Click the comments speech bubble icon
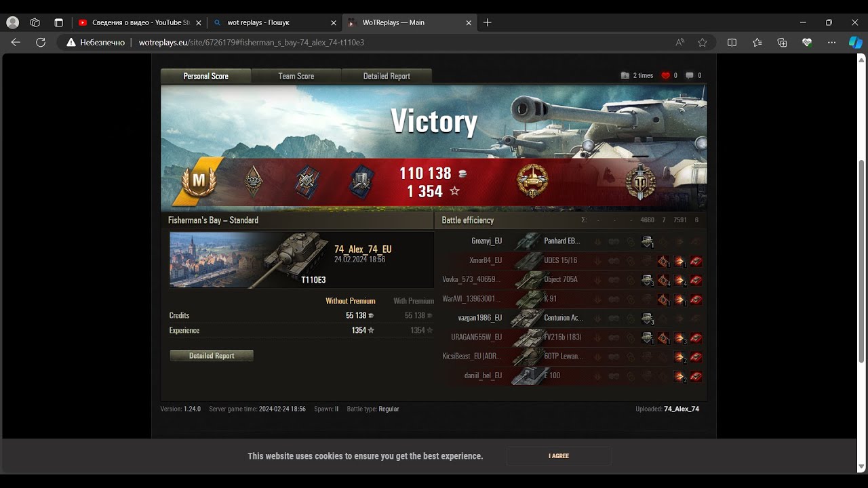The width and height of the screenshot is (868, 488). (x=690, y=75)
